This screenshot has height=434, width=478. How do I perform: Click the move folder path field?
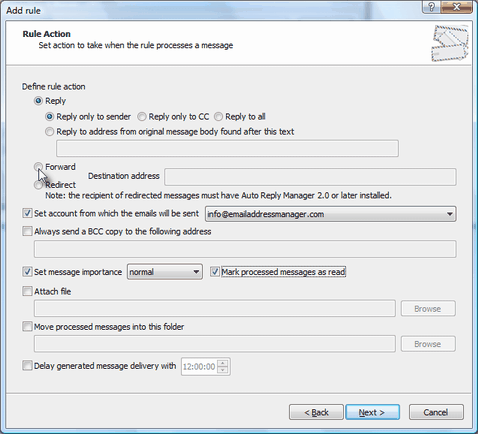[215, 344]
